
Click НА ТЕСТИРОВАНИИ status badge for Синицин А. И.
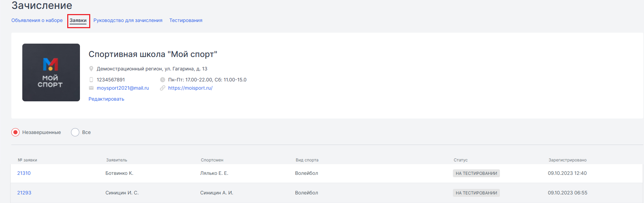click(x=476, y=193)
